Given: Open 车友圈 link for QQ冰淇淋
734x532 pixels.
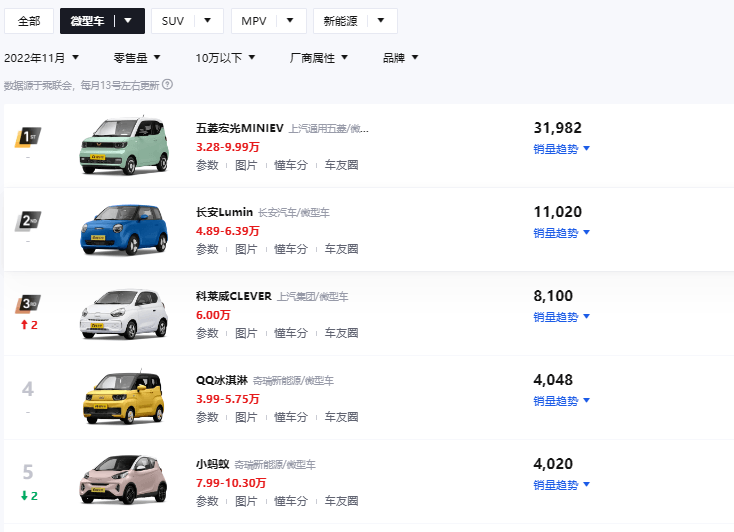Looking at the screenshot, I should pyautogui.click(x=341, y=417).
